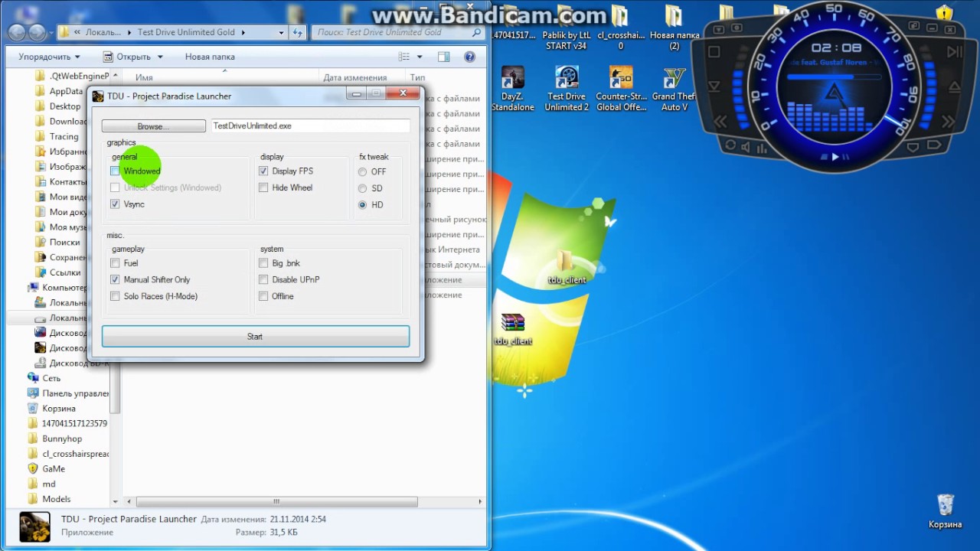Click the TestDriveUnlimited.exe path field
980x551 pixels.
(311, 126)
